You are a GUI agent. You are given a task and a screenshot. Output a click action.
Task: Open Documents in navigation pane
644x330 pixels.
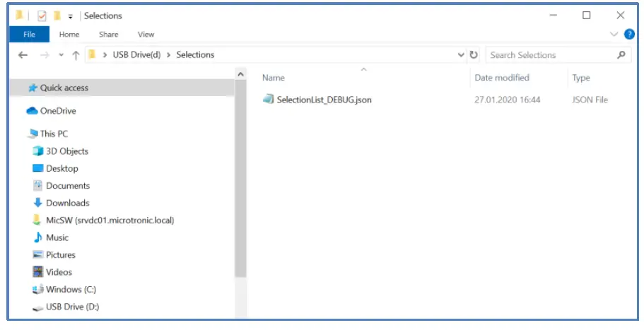point(61,186)
